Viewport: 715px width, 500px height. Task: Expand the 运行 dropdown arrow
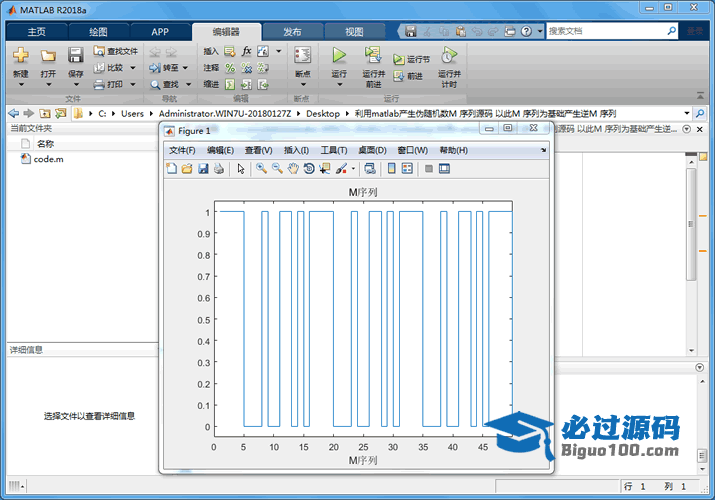pos(339,85)
